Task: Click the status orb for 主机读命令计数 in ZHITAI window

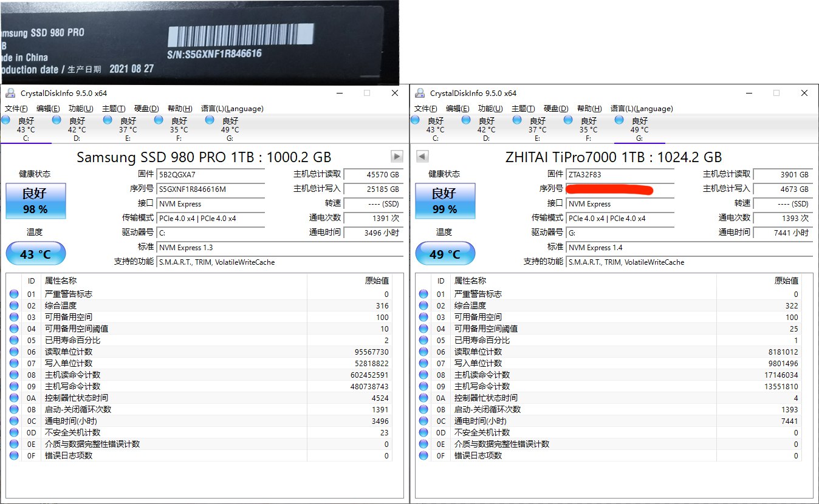Action: (423, 375)
